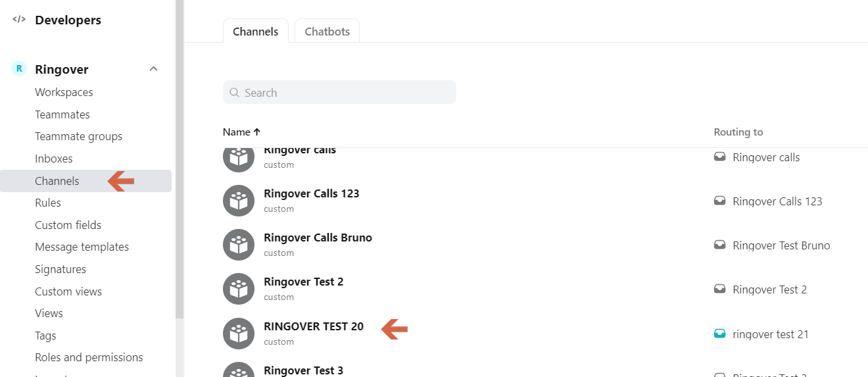Image resolution: width=868 pixels, height=377 pixels.
Task: Collapse the Ringover sidebar section
Action: pyautogui.click(x=153, y=69)
